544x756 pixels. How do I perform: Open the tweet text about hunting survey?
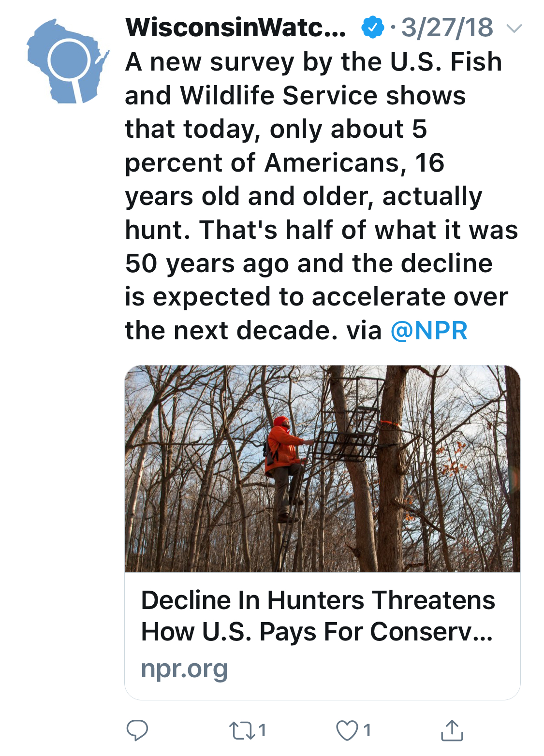pos(319,196)
